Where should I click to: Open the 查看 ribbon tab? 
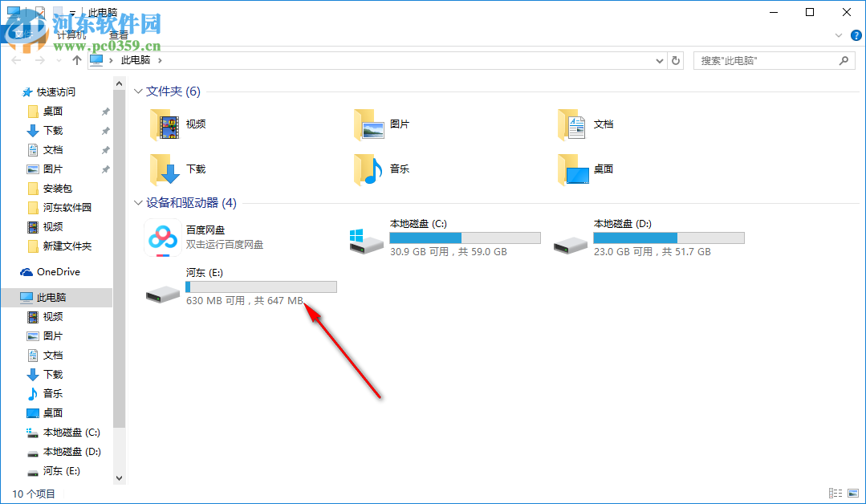(x=119, y=35)
